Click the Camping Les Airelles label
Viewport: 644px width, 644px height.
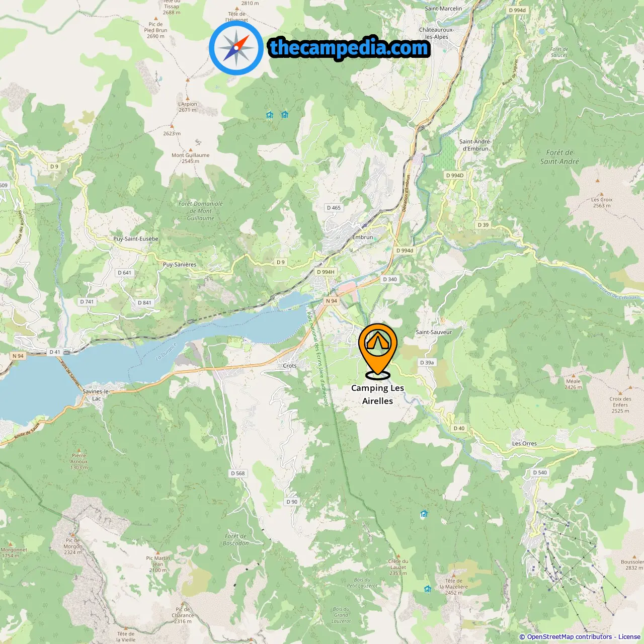pos(377,394)
